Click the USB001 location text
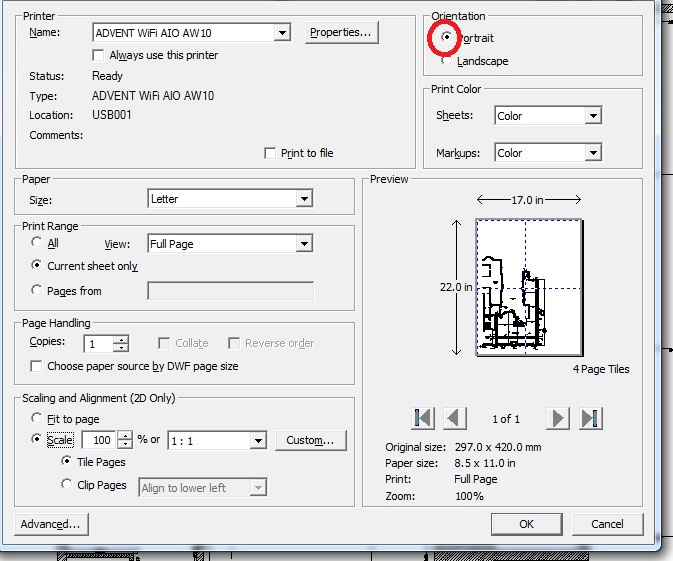Image resolution: width=673 pixels, height=561 pixels. pos(112,115)
